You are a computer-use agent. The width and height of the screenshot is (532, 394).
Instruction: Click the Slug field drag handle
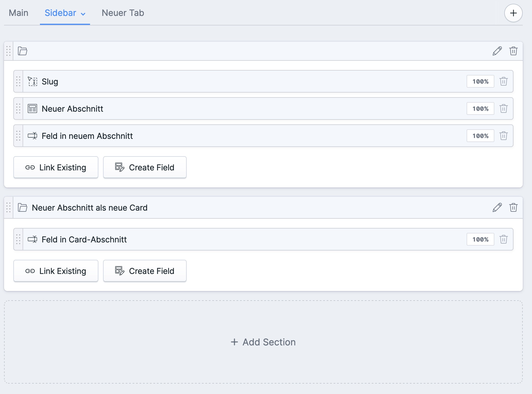18,81
